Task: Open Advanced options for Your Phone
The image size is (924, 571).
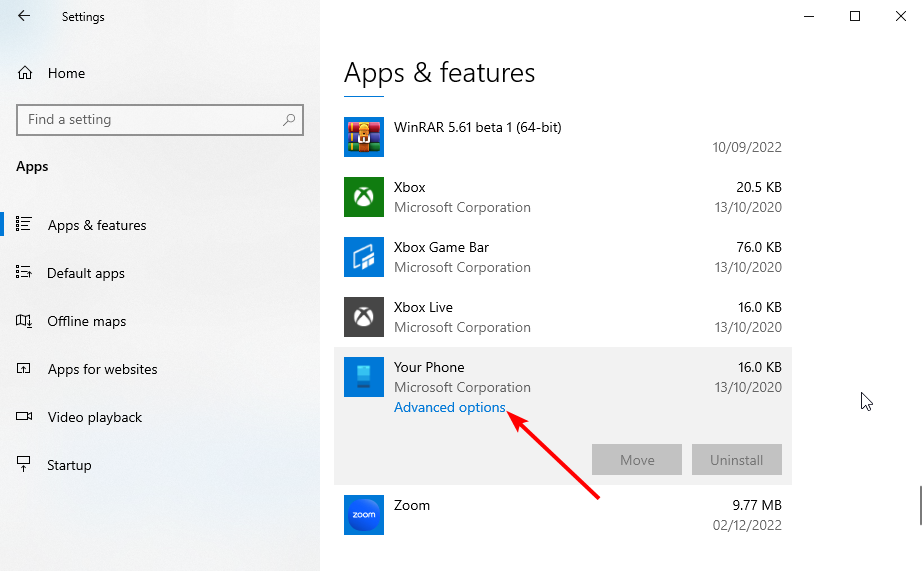Action: tap(450, 407)
